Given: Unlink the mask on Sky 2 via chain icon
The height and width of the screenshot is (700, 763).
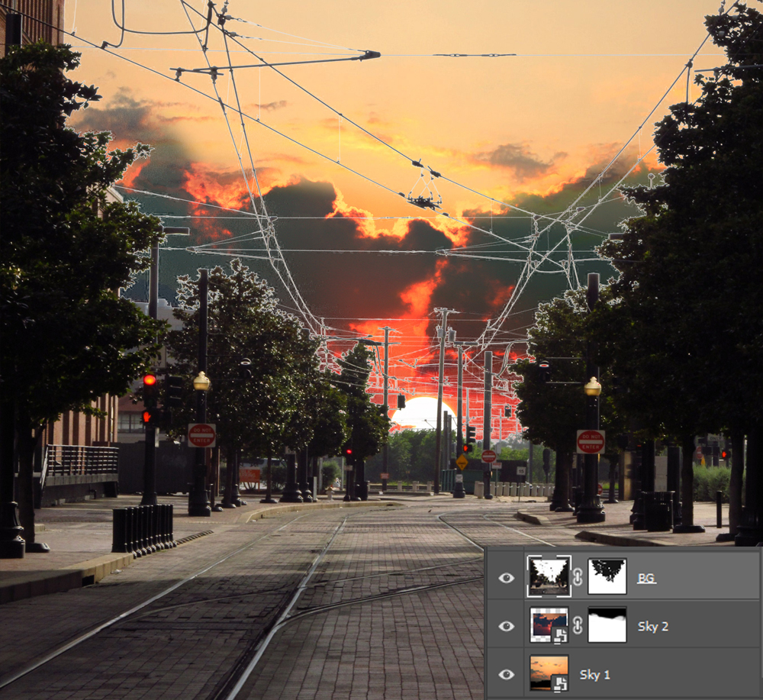Looking at the screenshot, I should click(578, 626).
